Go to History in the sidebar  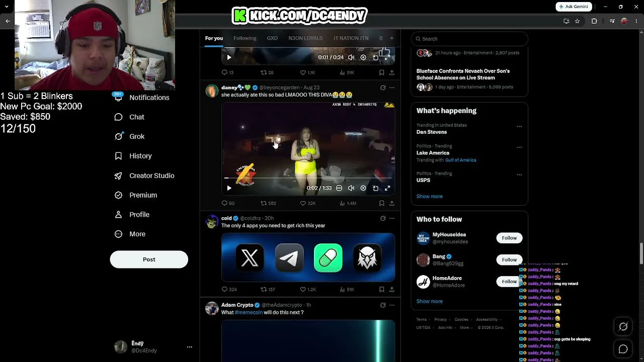coord(133,156)
